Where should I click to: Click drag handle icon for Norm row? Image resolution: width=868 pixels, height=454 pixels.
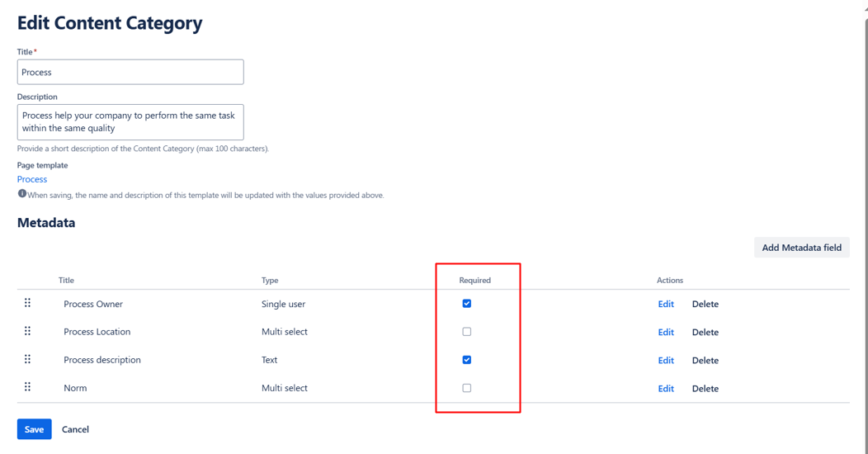coord(27,387)
